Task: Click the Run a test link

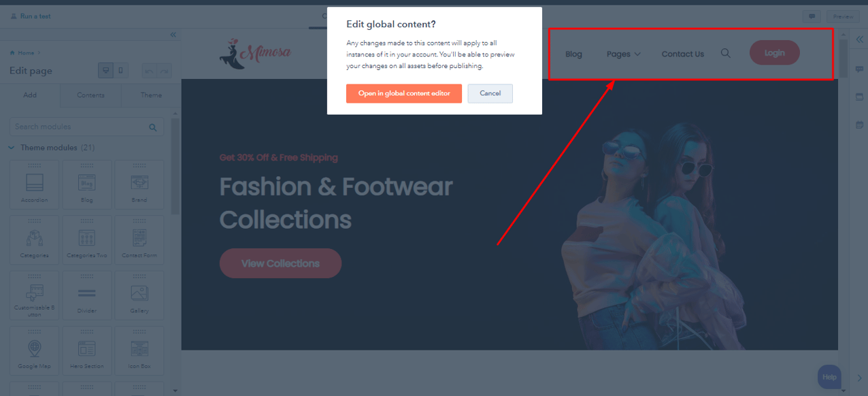Action: pyautogui.click(x=31, y=16)
